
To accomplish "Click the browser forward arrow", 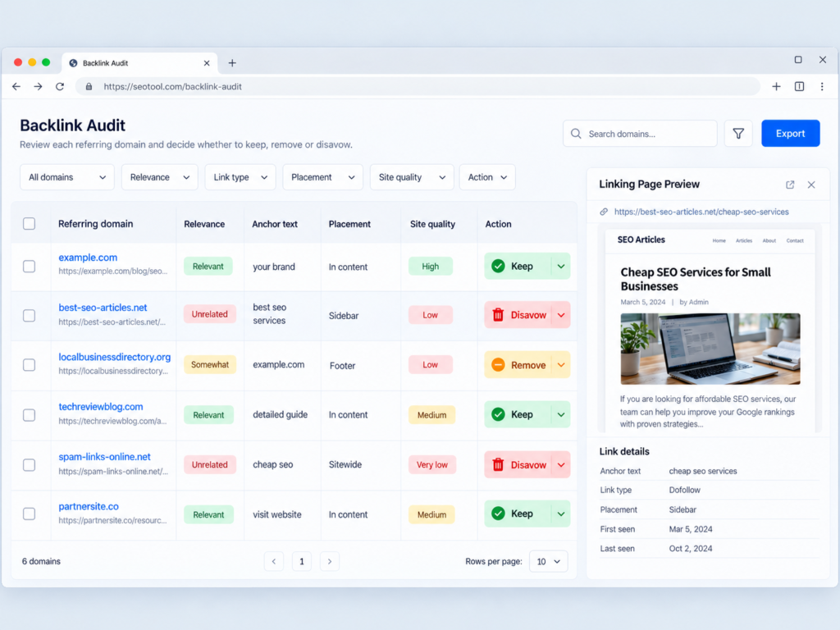I will 38,86.
